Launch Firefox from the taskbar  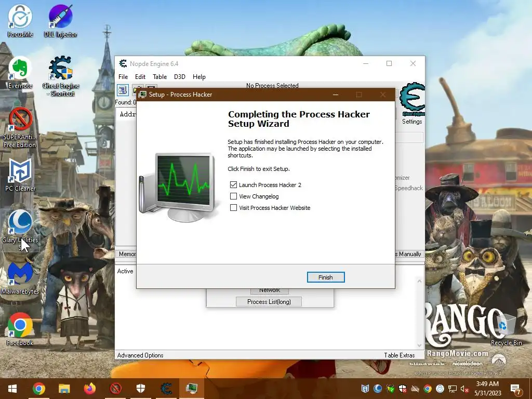(x=89, y=389)
